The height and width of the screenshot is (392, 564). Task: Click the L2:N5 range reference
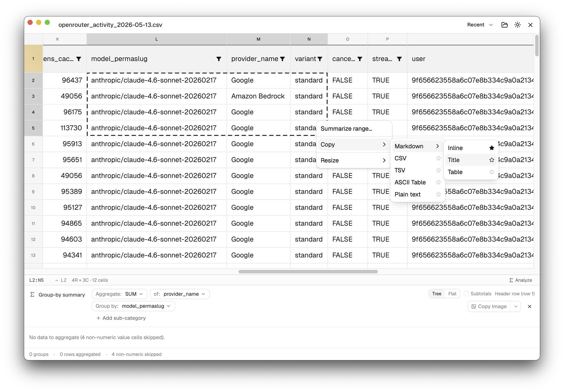[36, 280]
